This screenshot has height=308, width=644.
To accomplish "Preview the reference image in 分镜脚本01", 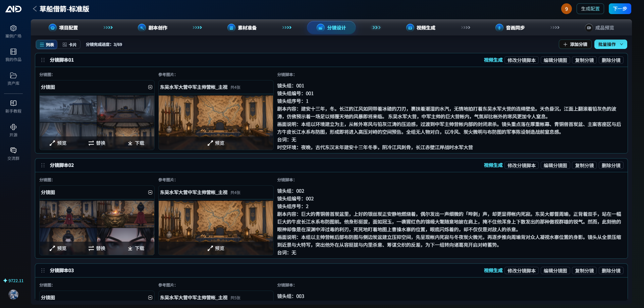I will tap(216, 143).
